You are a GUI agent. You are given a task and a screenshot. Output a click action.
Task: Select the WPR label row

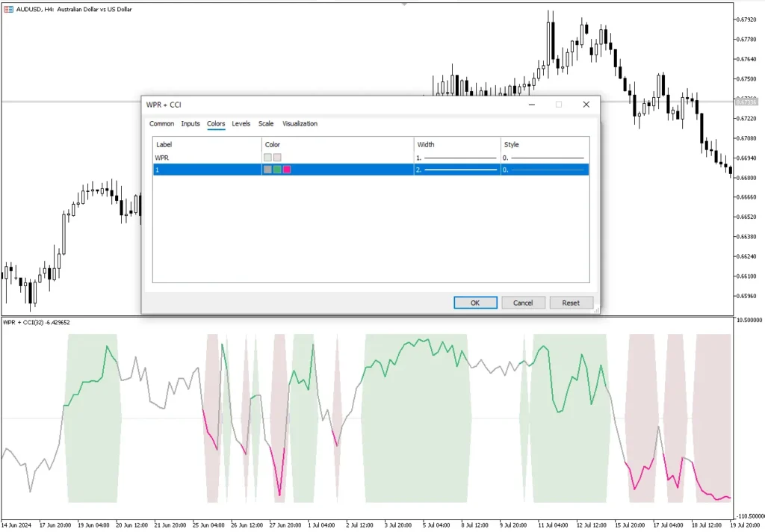[205, 158]
